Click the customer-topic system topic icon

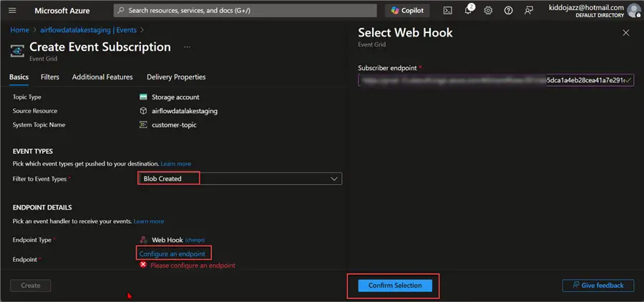tap(143, 125)
